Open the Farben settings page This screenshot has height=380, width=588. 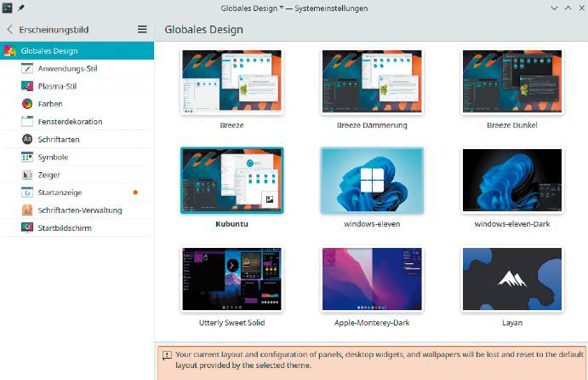point(77,104)
